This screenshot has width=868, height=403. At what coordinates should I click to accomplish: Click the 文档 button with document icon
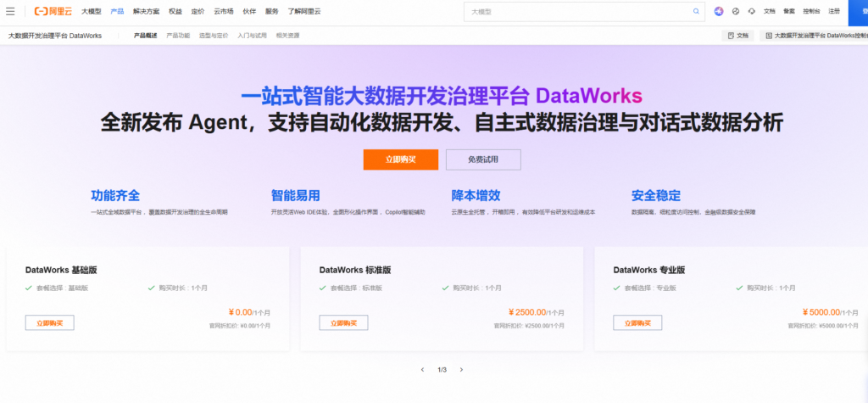pyautogui.click(x=738, y=36)
